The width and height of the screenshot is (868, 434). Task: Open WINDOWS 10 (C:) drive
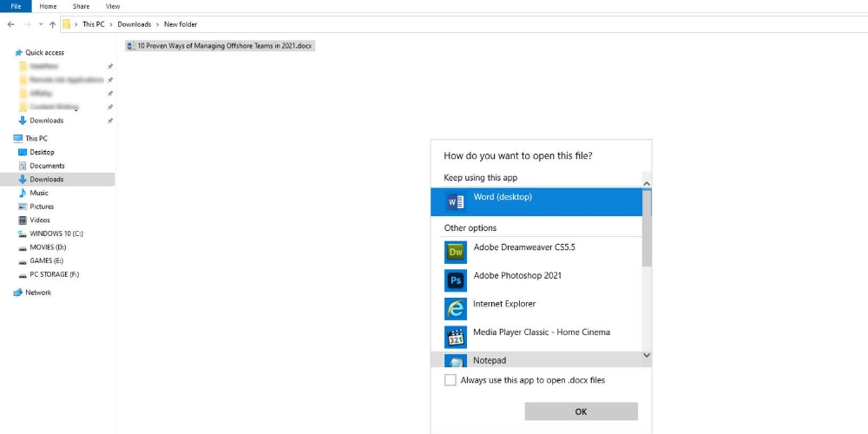click(56, 233)
